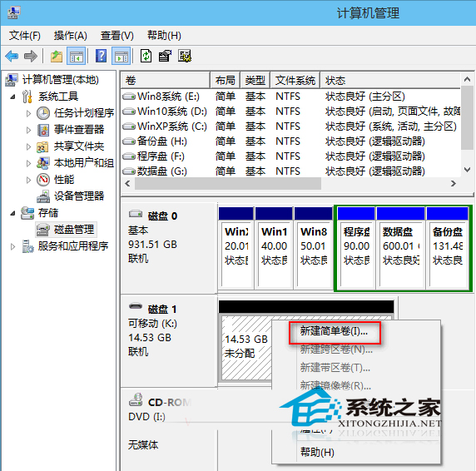Expand the 任务计划程序 node arrow

pos(28,113)
